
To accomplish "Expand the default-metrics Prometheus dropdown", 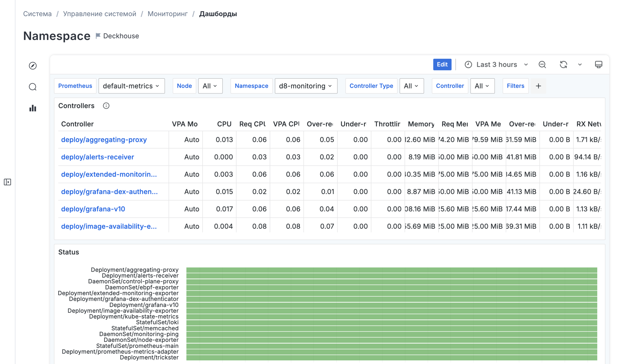I will click(x=132, y=86).
